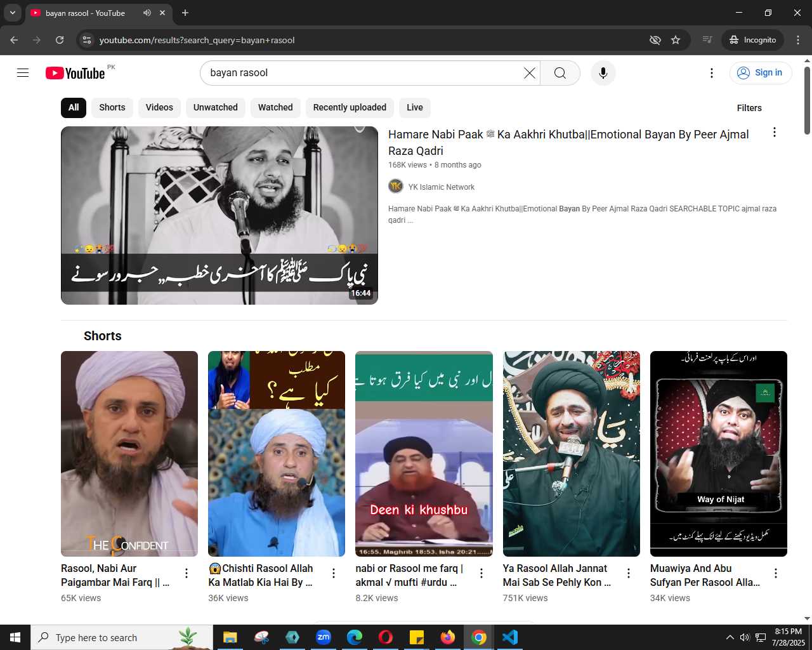
Task: Open options for Ya Rasool Allah Jannat short
Action: click(629, 573)
